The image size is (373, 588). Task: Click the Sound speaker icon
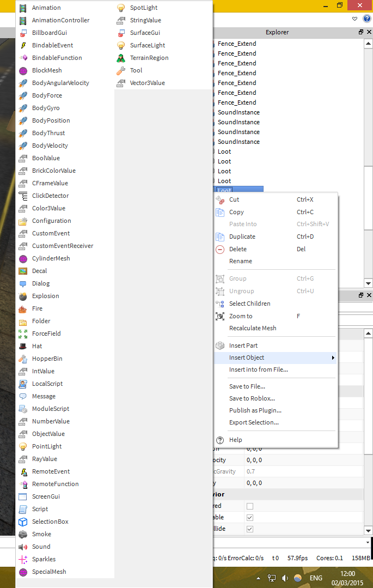(x=23, y=547)
